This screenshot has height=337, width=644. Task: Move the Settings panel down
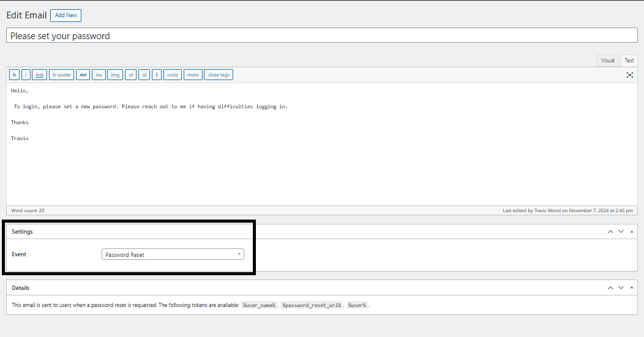(621, 232)
